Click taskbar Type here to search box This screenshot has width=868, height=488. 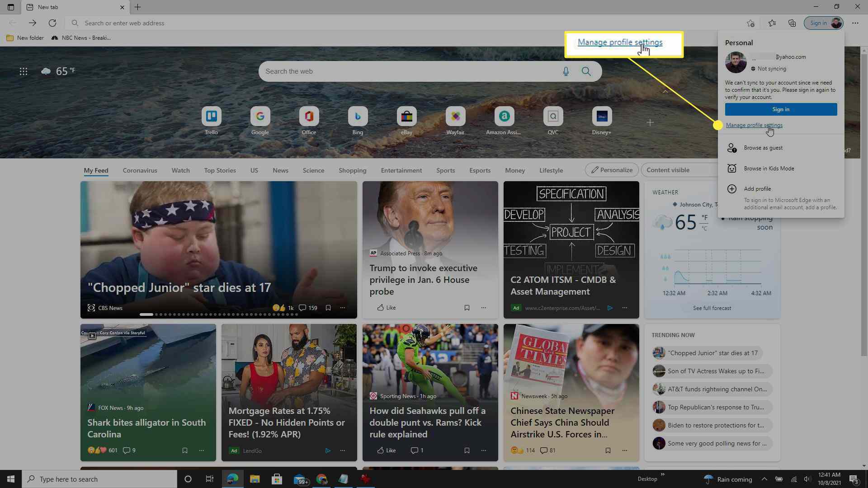[99, 479]
